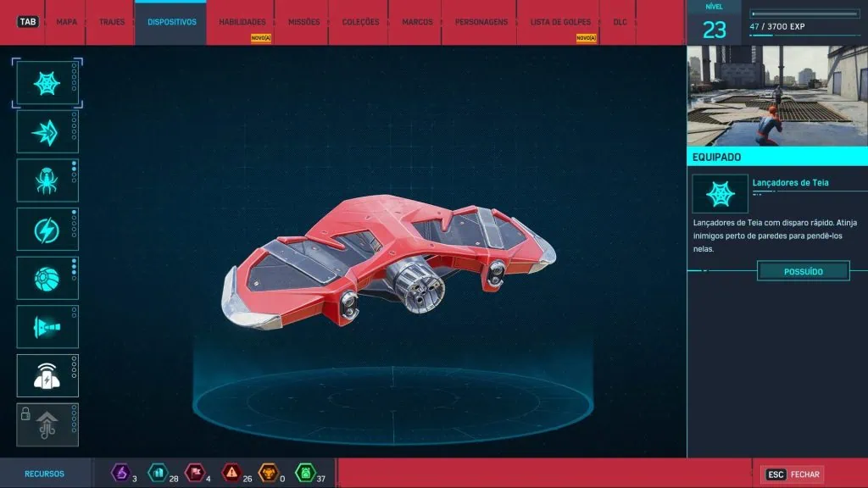This screenshot has height=488, width=868.
Task: Select the Trip Mine gadget icon
Action: point(47,327)
